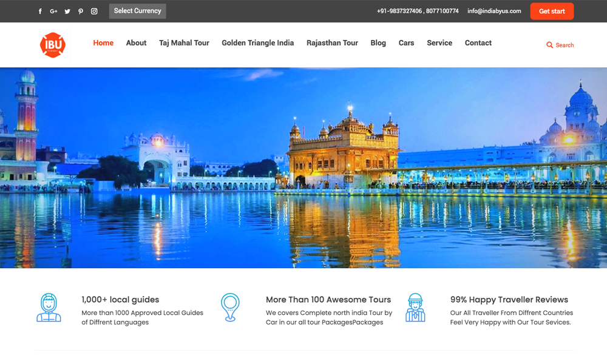Open the Twitter bird icon
This screenshot has width=607, height=364.
67,12
